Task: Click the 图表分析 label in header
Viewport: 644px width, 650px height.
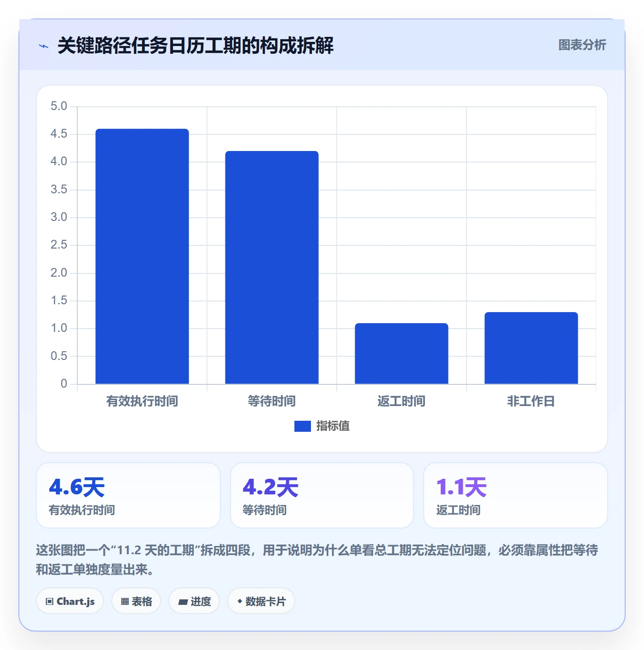Action: tap(582, 45)
